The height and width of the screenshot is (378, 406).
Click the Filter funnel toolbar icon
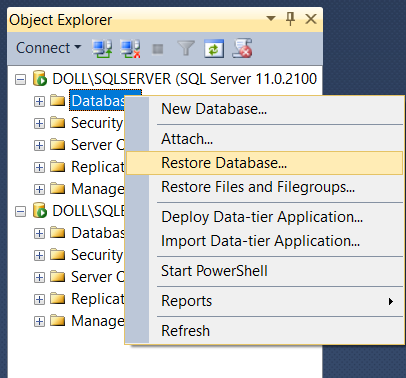click(186, 49)
